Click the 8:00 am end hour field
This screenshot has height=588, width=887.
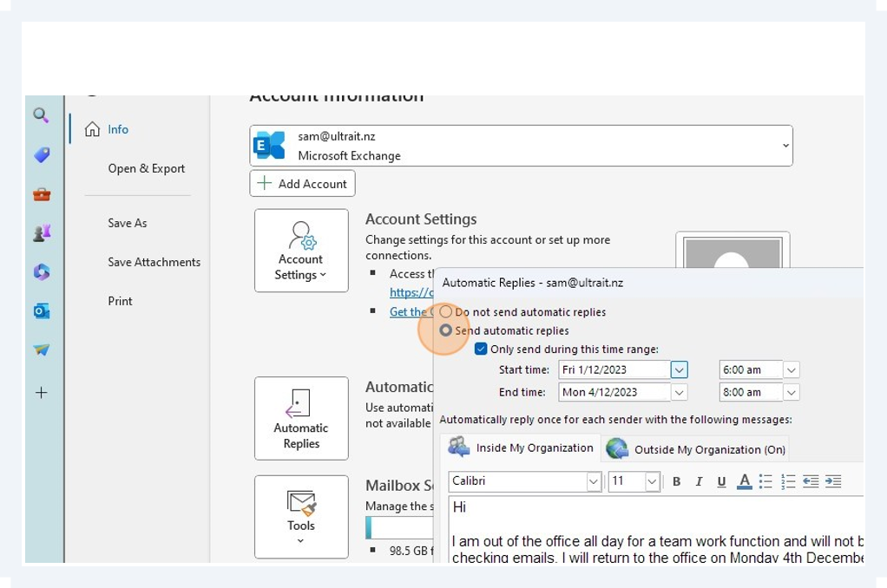coord(751,392)
